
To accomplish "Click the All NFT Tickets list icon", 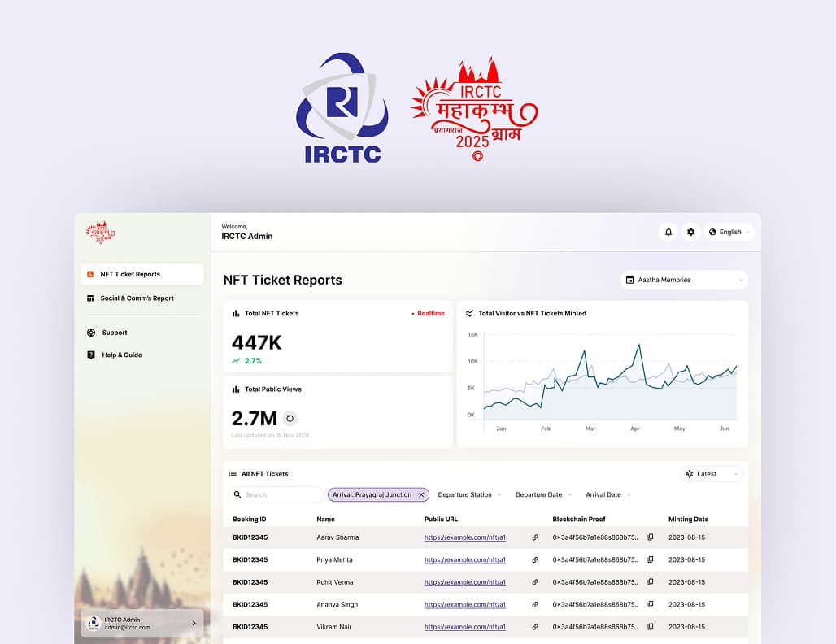I will [x=233, y=474].
